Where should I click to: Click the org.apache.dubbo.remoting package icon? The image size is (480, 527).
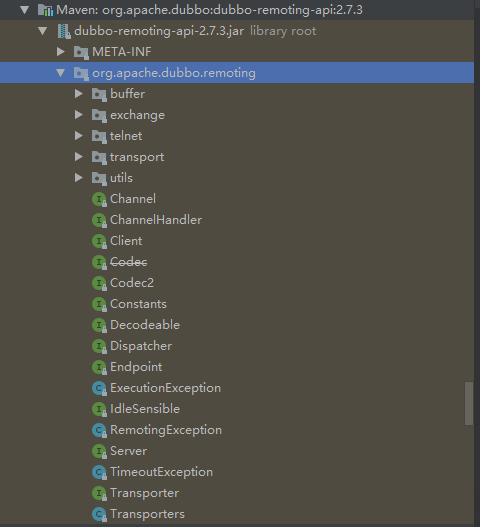pyautogui.click(x=81, y=73)
